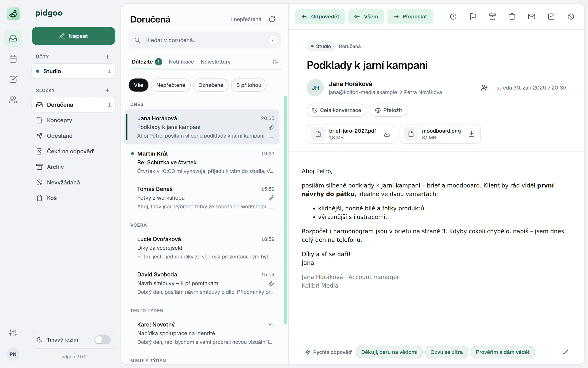The width and height of the screenshot is (588, 368).
Task: Select the Studio account
Action: [73, 71]
